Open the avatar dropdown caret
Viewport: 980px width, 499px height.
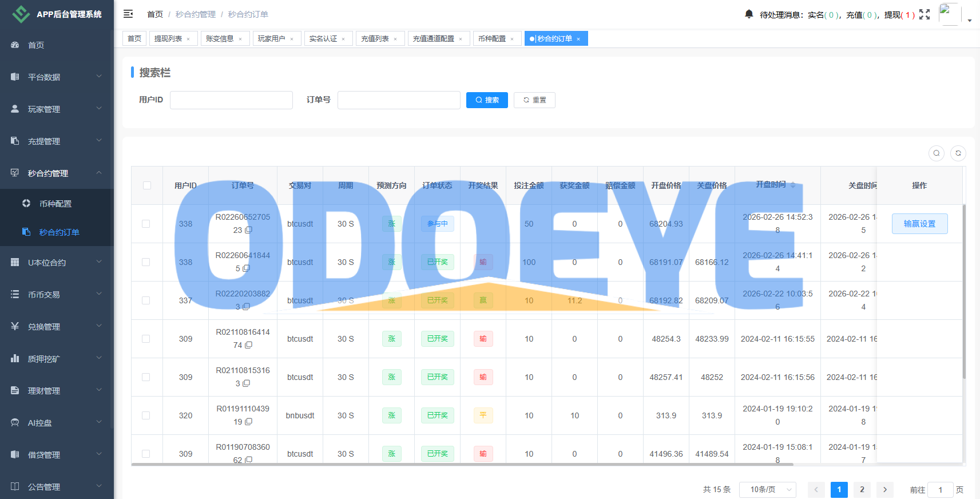click(x=970, y=20)
